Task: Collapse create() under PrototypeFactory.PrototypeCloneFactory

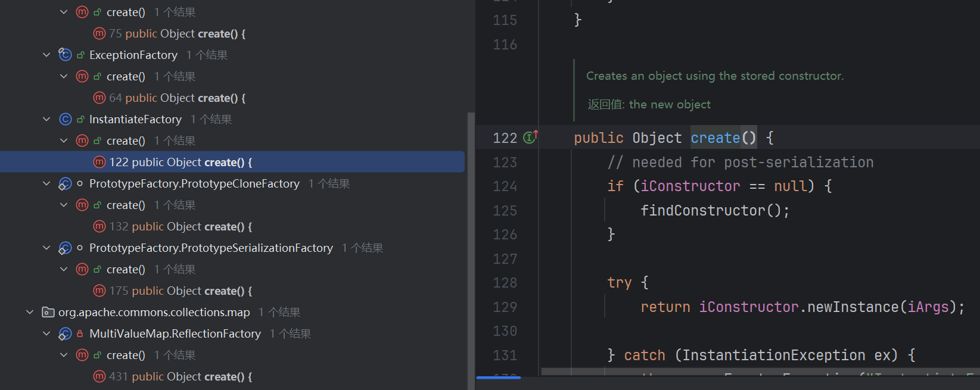Action: point(64,205)
